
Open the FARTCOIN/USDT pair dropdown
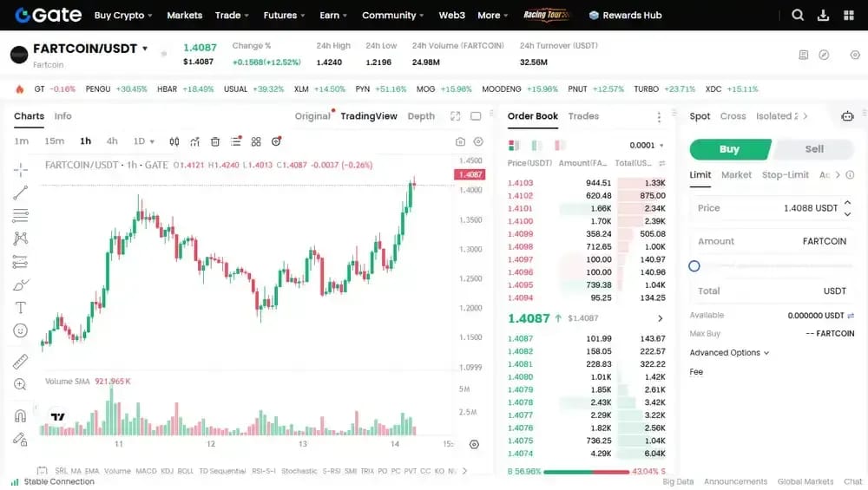click(x=145, y=49)
